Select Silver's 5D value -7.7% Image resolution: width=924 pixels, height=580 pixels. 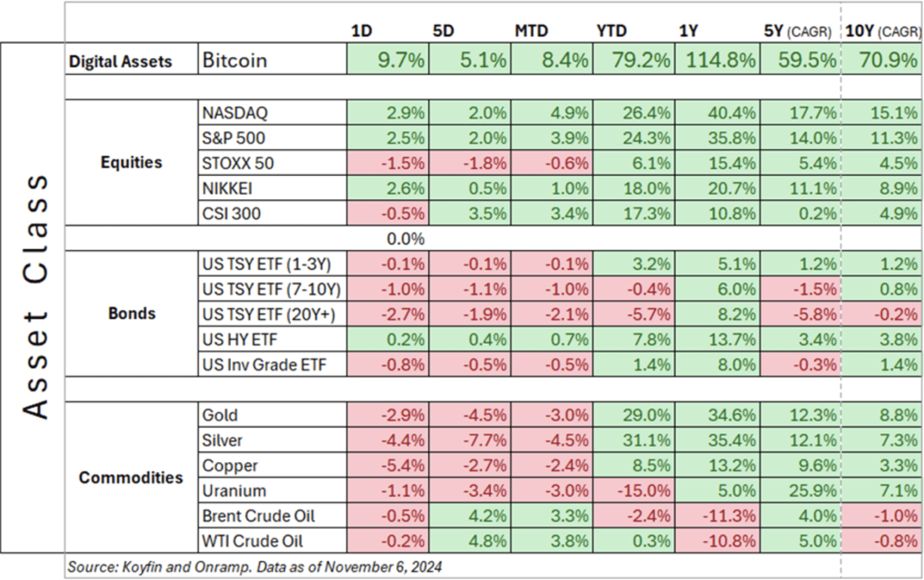484,440
